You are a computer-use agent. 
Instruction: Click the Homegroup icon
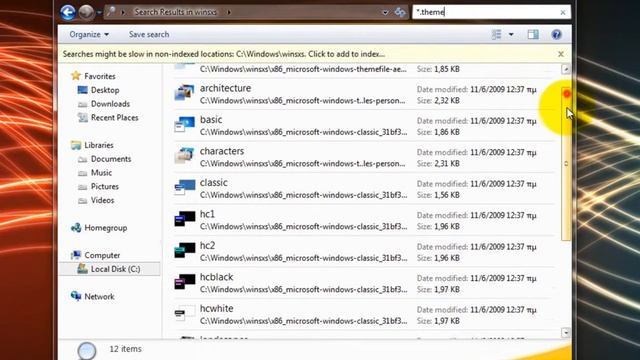(76, 228)
